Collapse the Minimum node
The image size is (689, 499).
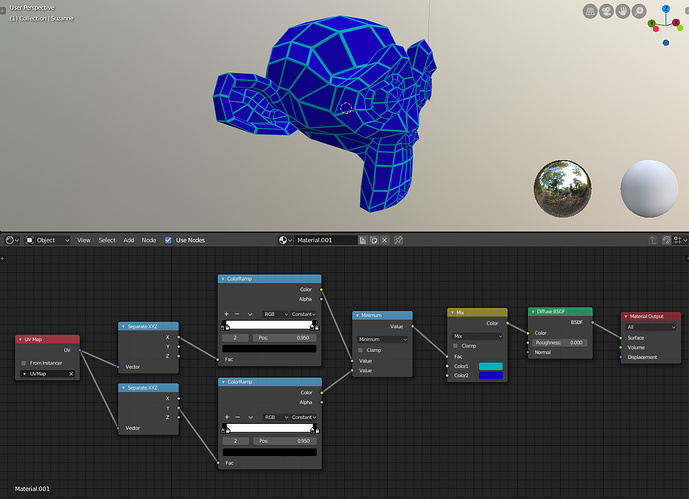357,315
